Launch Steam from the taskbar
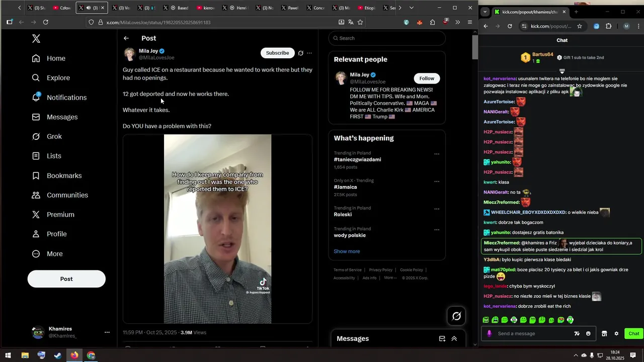644x362 pixels. point(58,355)
